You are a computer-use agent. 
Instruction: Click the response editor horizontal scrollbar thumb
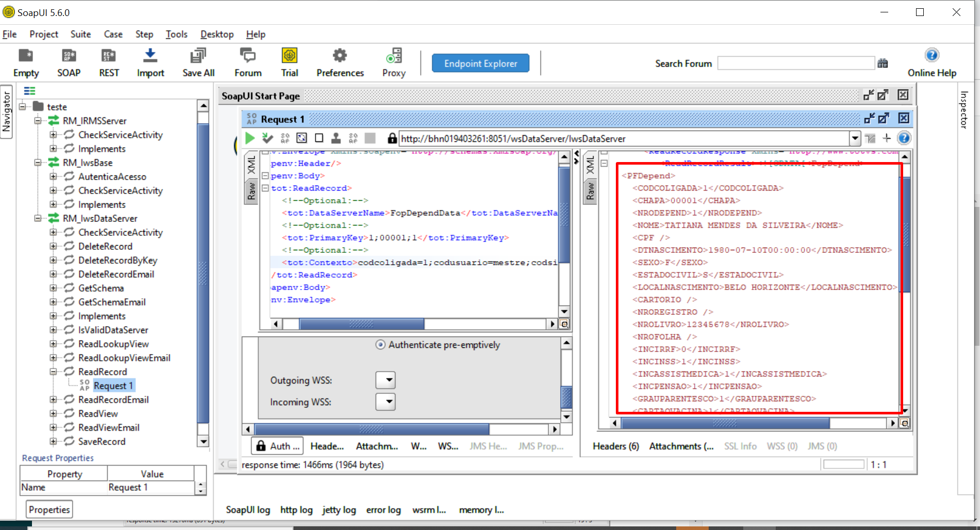(x=725, y=424)
